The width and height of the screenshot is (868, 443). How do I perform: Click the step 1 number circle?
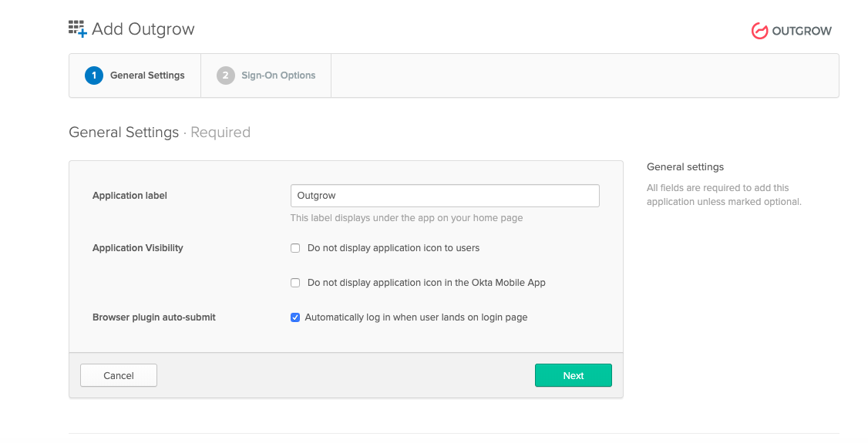94,76
